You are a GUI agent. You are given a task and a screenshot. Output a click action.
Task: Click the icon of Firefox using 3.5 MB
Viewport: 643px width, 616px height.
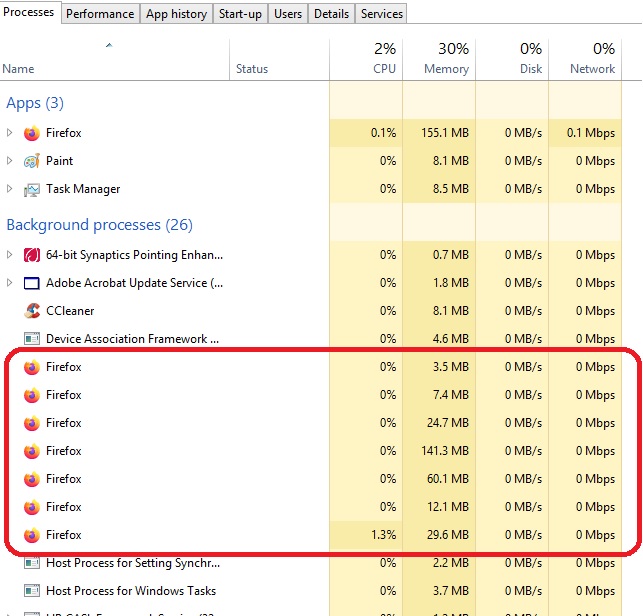[32, 367]
